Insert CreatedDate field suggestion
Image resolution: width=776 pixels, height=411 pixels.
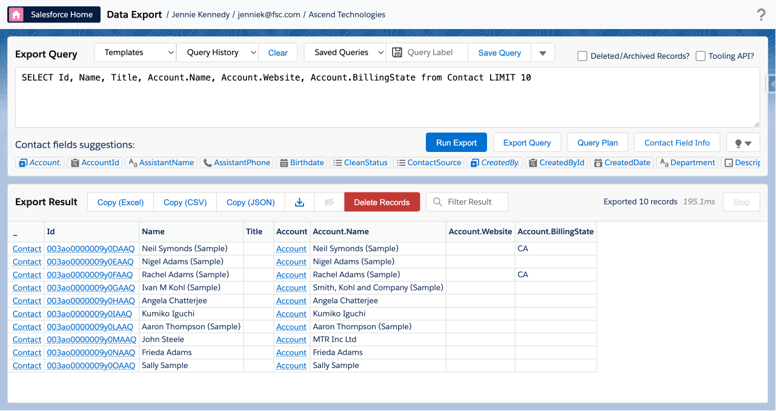pyautogui.click(x=622, y=162)
